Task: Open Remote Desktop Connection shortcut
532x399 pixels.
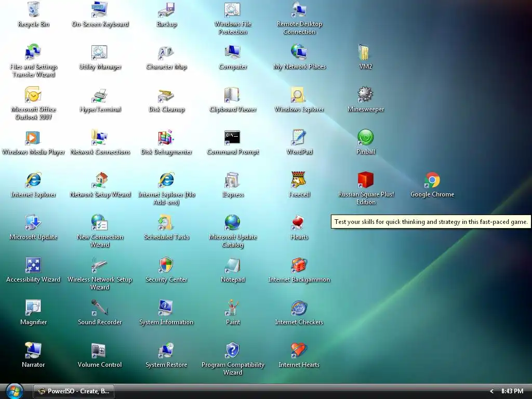Action: (299, 9)
